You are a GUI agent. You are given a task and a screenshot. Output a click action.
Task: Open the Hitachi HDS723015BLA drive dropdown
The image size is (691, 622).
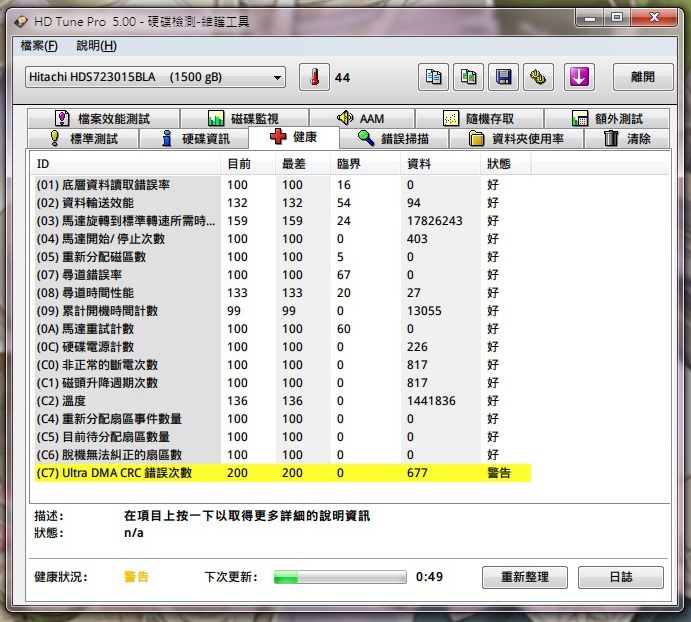click(x=155, y=77)
